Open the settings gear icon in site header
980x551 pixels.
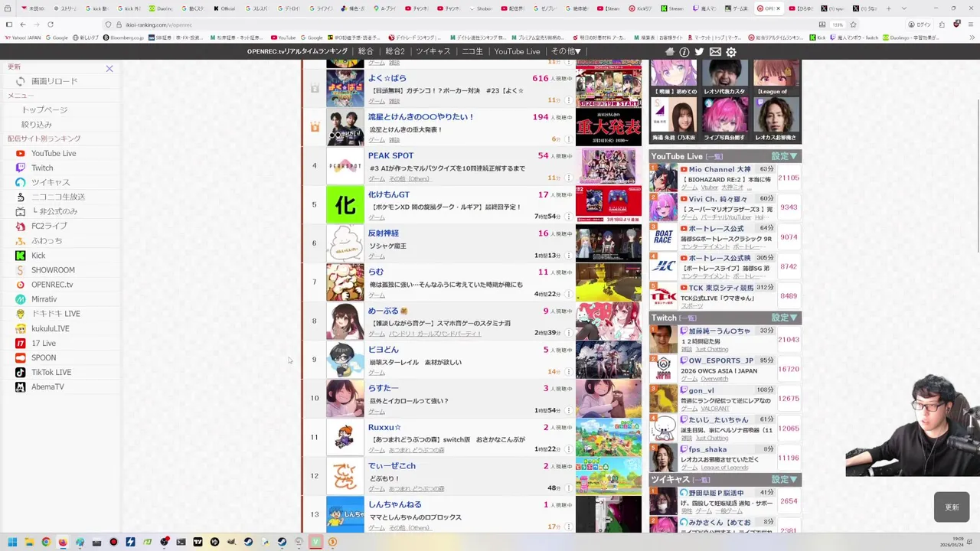pos(731,52)
